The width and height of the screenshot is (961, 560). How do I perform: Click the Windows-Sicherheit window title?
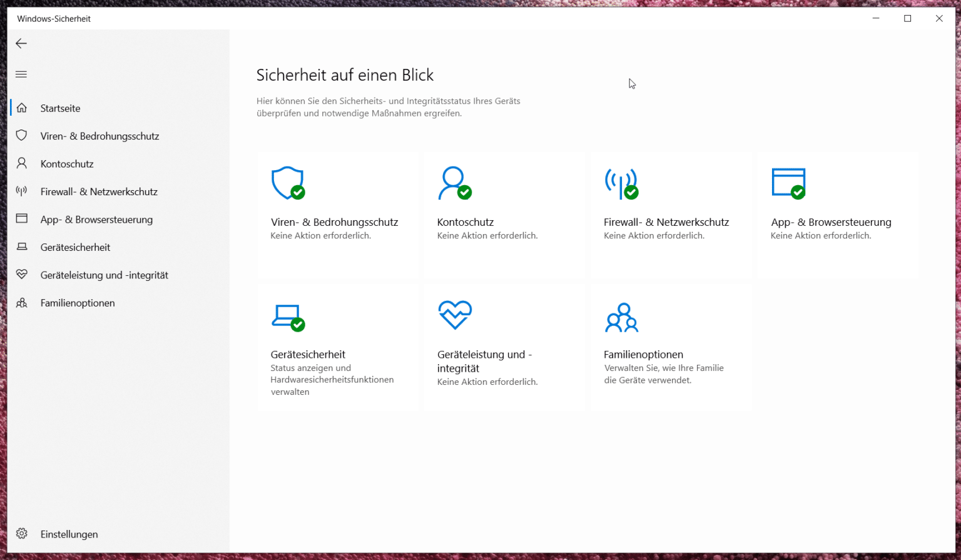[x=54, y=19]
